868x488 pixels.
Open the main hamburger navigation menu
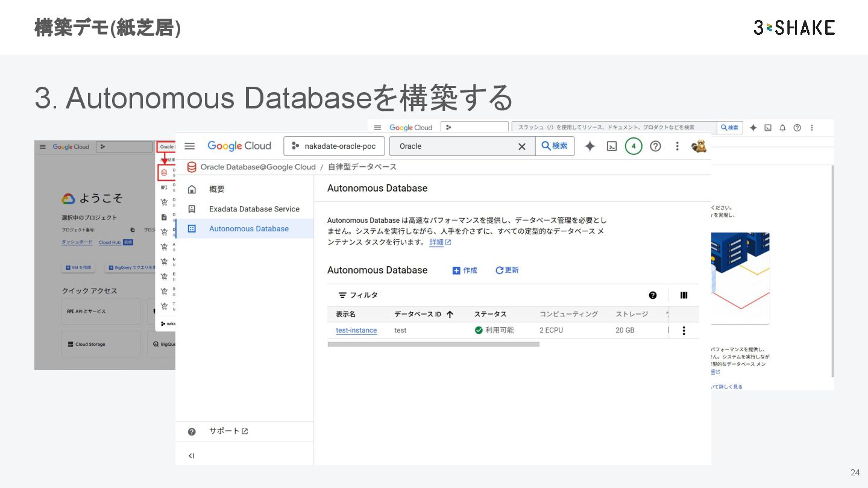(190, 146)
